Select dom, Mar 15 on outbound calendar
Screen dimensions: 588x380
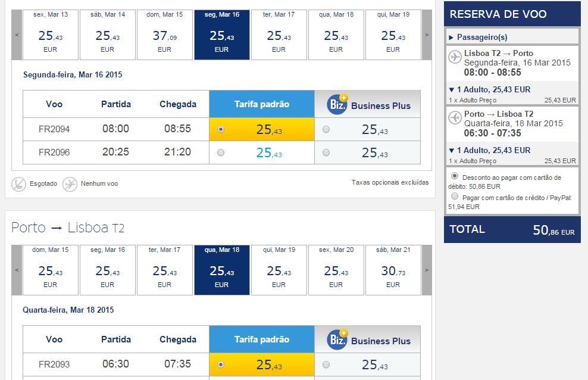point(164,35)
